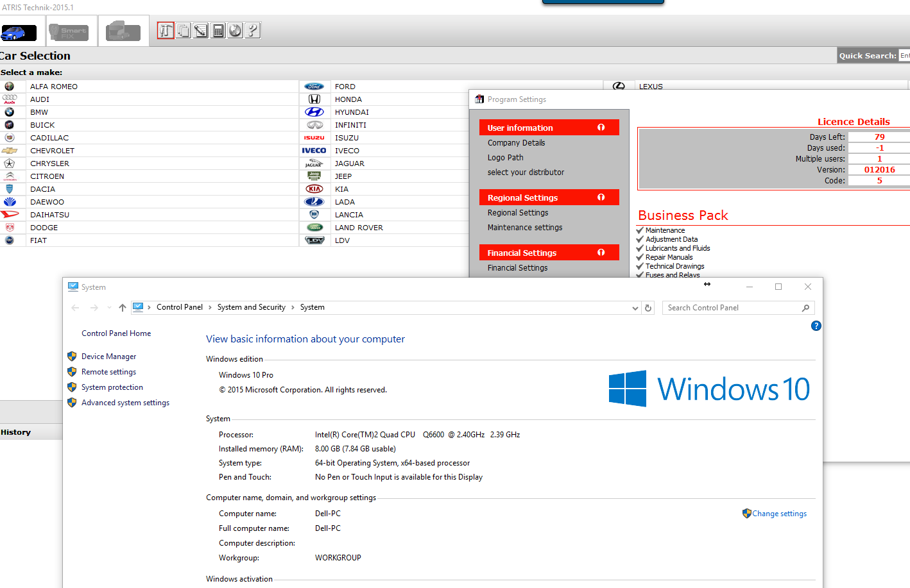Select the Hyundai logo icon

pyautogui.click(x=314, y=112)
